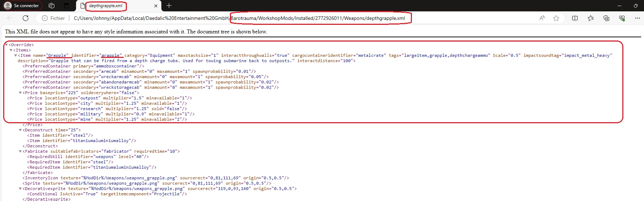Click the Conditional IsActive True line
The height and width of the screenshot is (201, 644).
coord(107,194)
